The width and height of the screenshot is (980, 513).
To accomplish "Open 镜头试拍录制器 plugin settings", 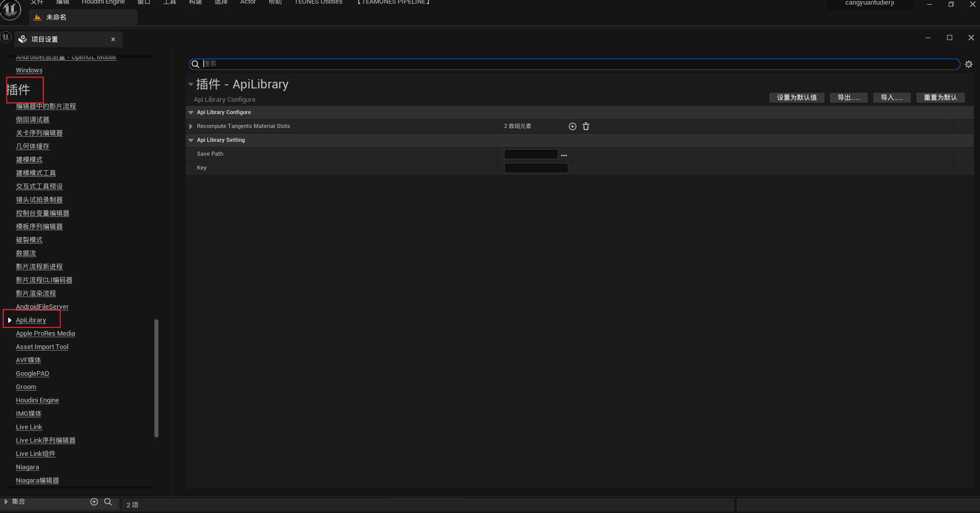I will point(39,200).
